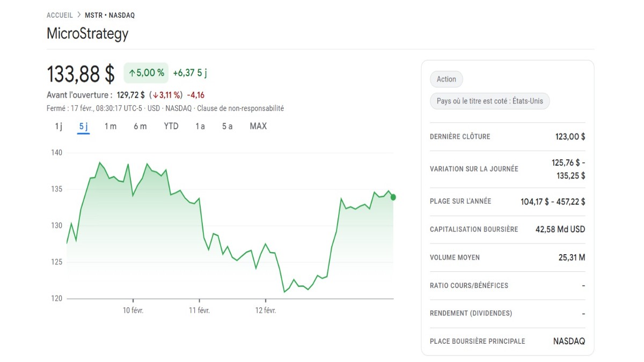The width and height of the screenshot is (644, 362).
Task: Click the breadcrumb chevron after ACCUEIL
Action: 78,14
